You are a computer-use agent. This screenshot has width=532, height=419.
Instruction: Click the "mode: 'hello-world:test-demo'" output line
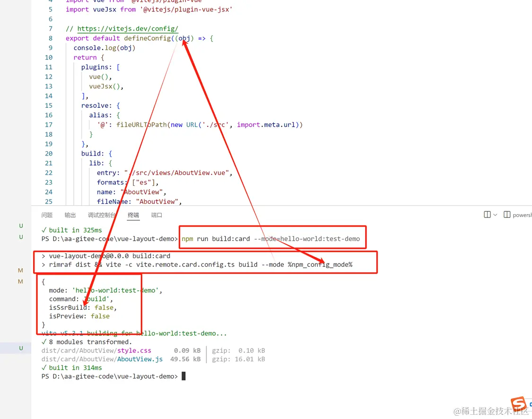(x=105, y=290)
